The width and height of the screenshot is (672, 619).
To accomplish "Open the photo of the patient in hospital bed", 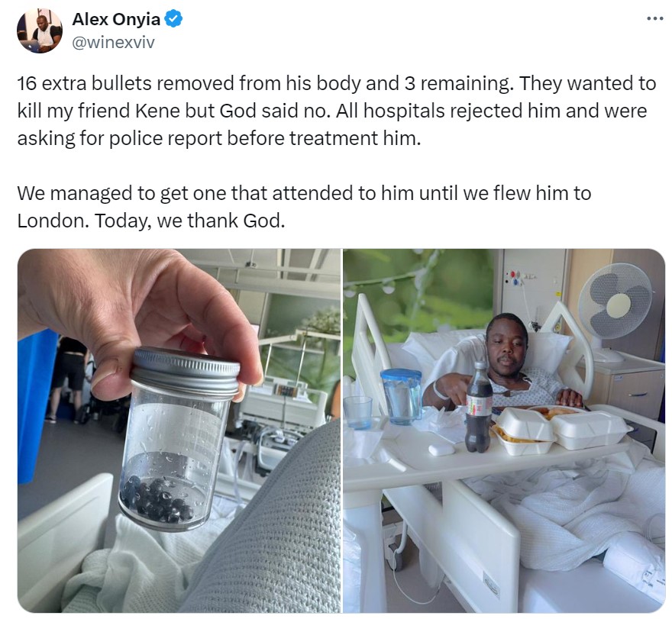I will (504, 430).
